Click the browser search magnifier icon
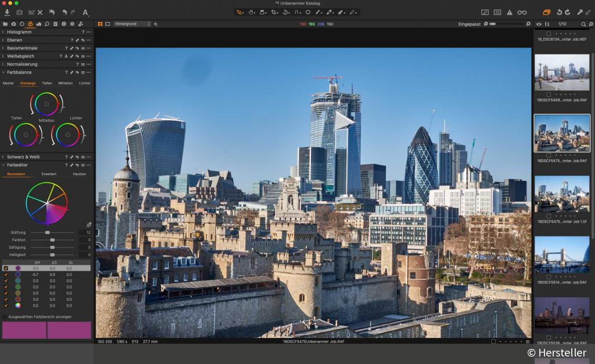 coord(583,24)
